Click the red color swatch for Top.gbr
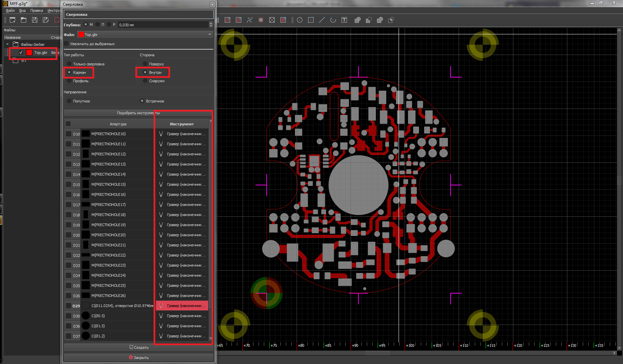623x364 pixels. 29,53
